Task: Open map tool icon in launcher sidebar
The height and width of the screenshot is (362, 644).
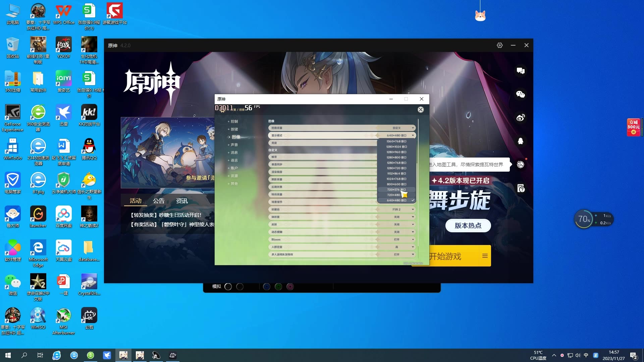Action: point(521,165)
